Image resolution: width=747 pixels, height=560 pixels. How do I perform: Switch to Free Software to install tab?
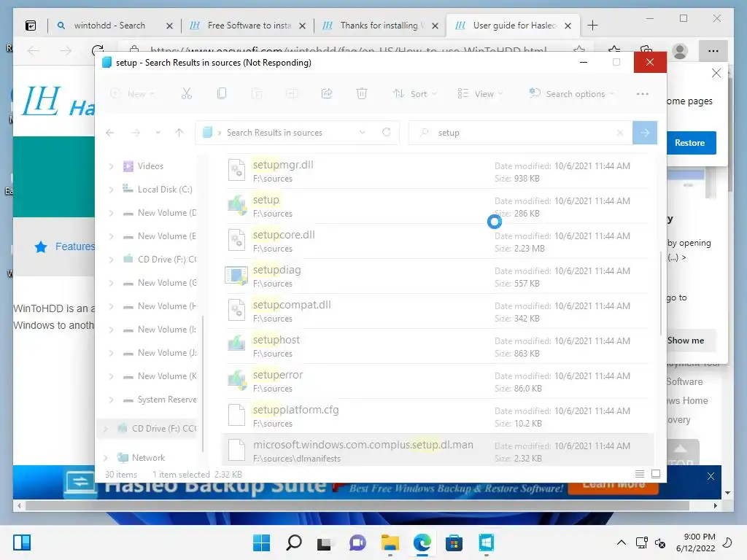(249, 26)
